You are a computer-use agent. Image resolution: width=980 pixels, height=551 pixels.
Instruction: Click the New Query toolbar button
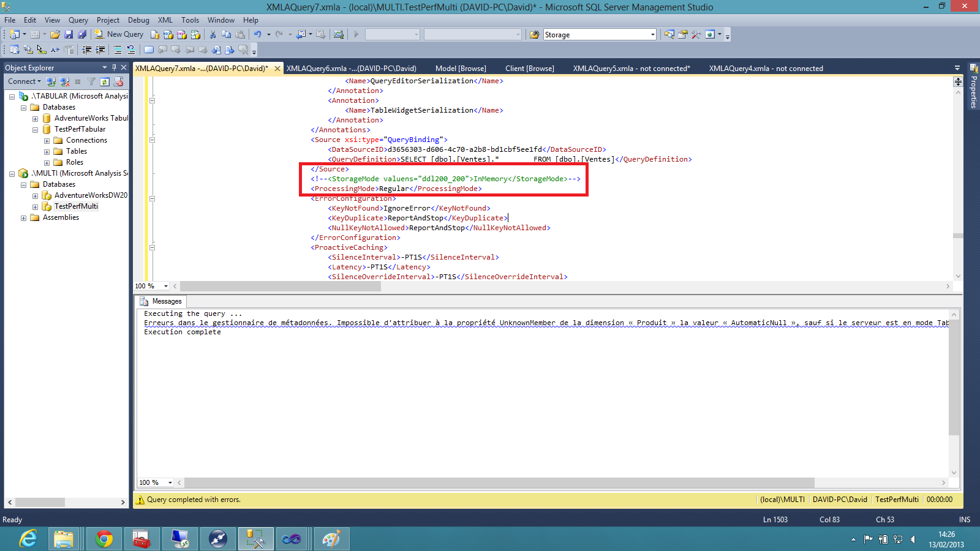click(x=119, y=34)
